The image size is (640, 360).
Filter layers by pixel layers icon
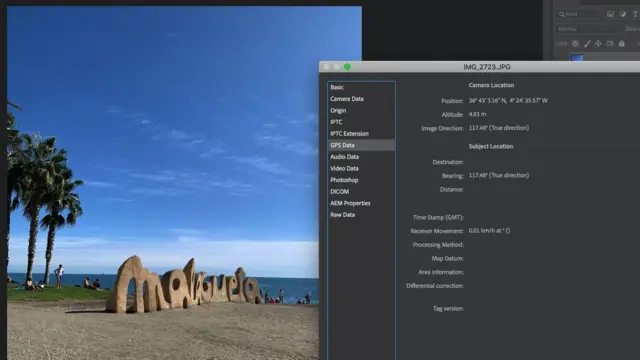(610, 14)
